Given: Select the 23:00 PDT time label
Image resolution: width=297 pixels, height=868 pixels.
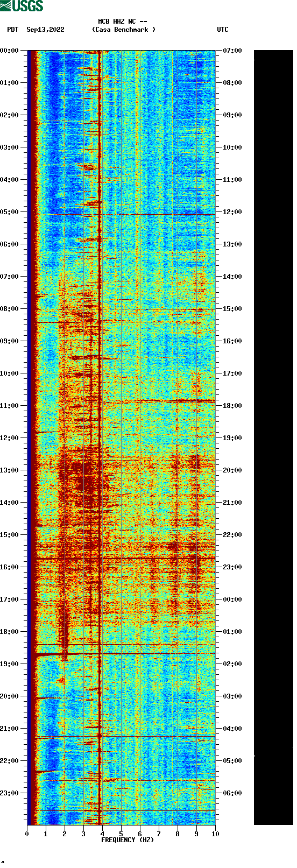Looking at the screenshot, I should [10, 793].
